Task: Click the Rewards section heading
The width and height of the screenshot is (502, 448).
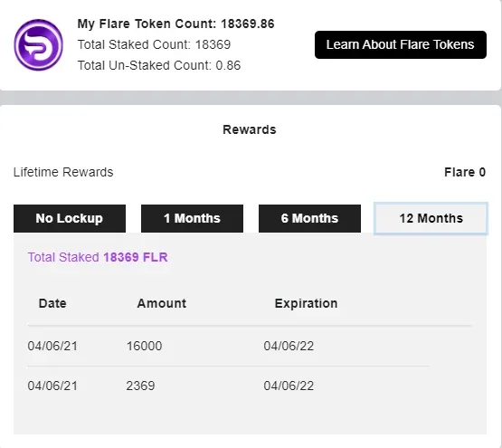Action: pyautogui.click(x=250, y=129)
